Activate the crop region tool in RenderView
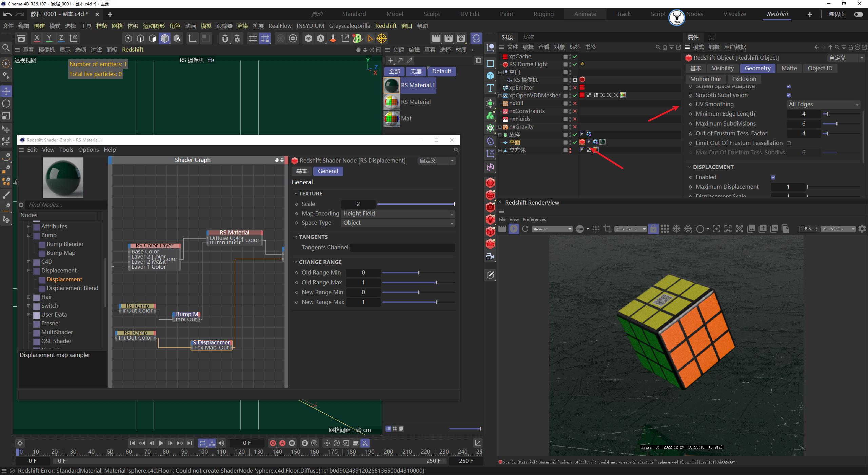 point(608,229)
